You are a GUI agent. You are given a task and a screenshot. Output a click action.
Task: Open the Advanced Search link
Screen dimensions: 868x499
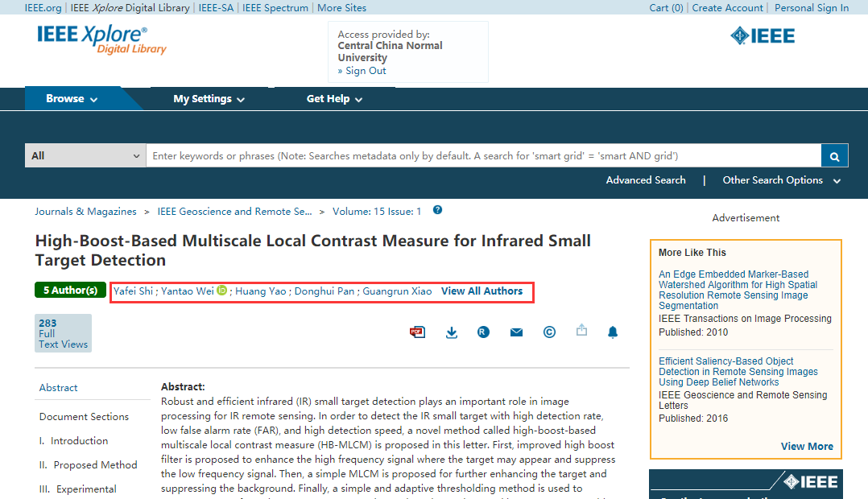click(x=646, y=180)
